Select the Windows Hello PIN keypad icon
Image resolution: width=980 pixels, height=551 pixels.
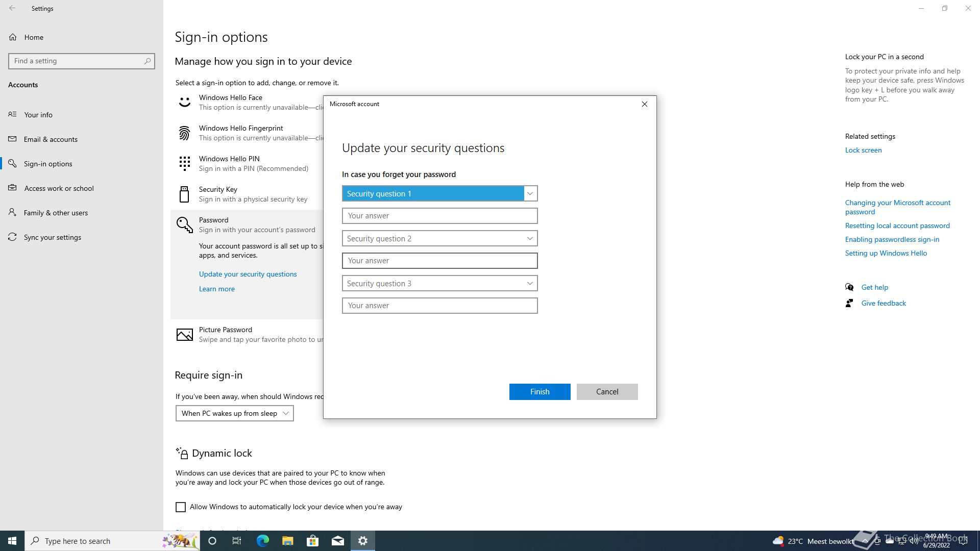pos(184,164)
